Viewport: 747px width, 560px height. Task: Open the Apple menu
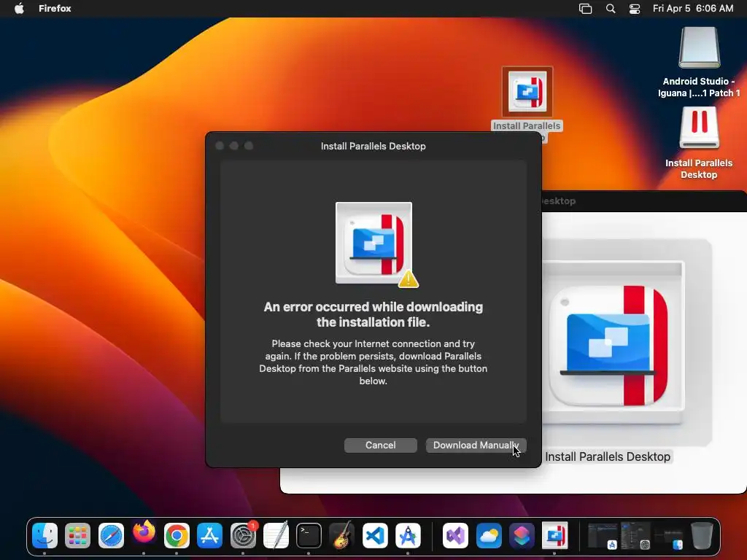point(19,9)
